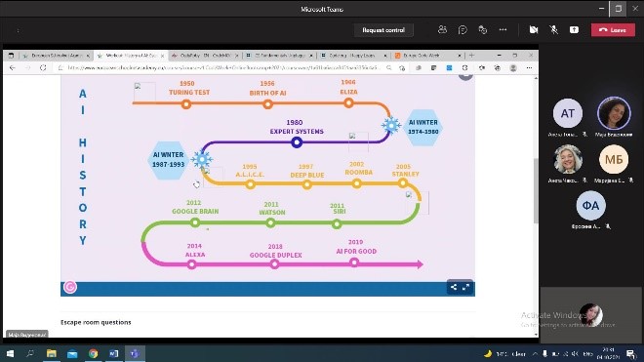Click the share icon on the infographic
Viewport: 644px width, 362px height.
pyautogui.click(x=454, y=287)
